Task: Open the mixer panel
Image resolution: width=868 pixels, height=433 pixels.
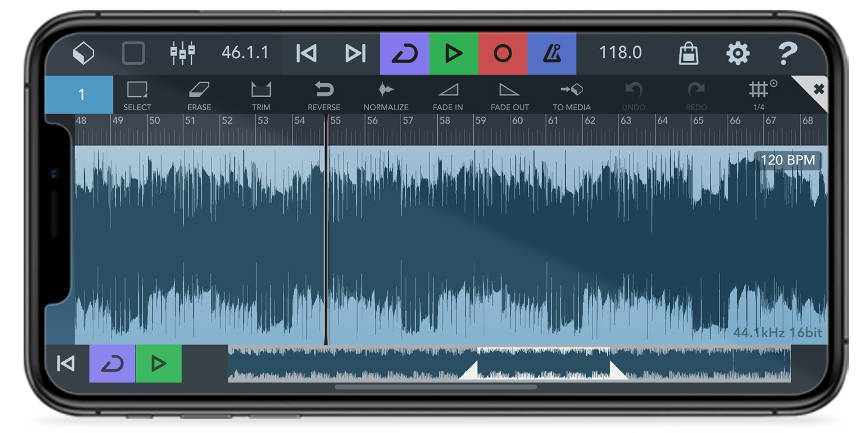Action: tap(182, 53)
